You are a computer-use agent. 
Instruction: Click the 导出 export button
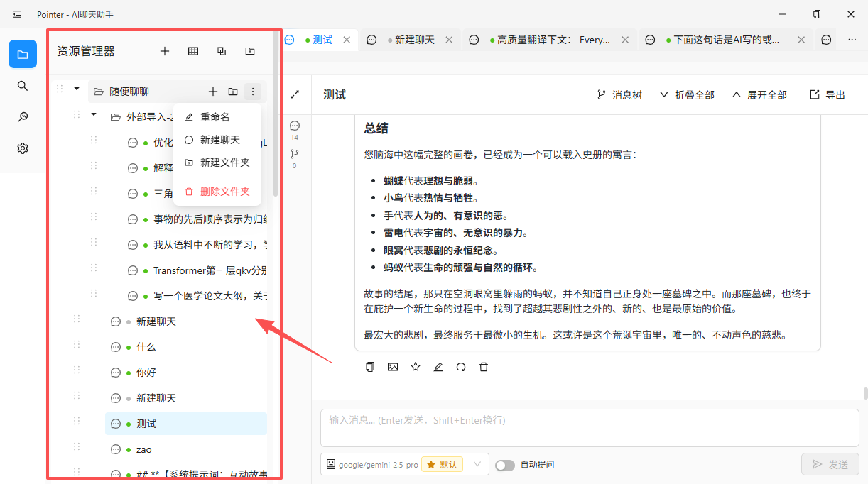coord(828,94)
